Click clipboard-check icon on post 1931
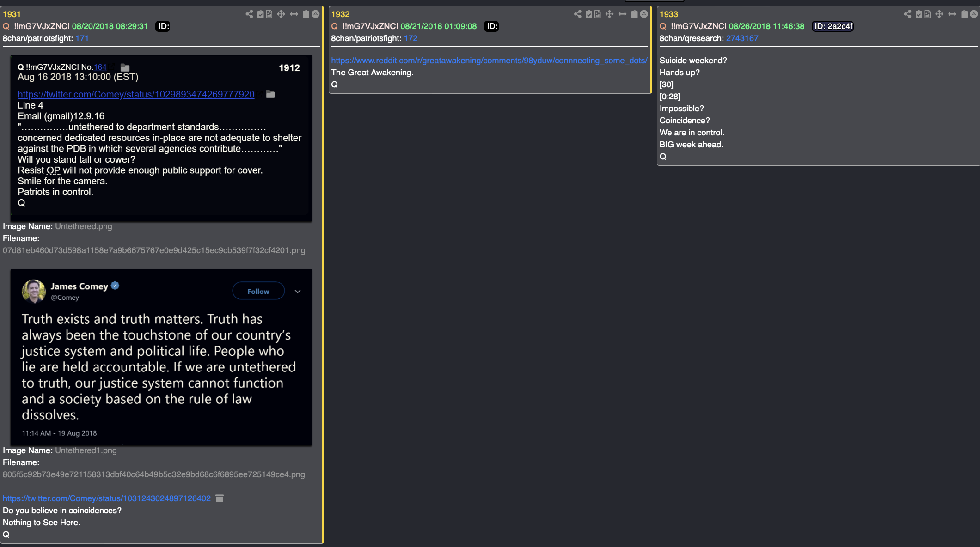Viewport: 980px width, 547px height. (x=261, y=14)
